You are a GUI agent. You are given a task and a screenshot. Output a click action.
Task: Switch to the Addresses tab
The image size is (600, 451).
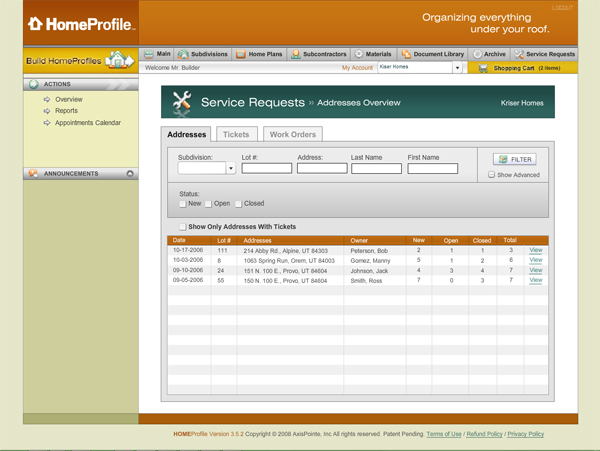[x=186, y=134]
